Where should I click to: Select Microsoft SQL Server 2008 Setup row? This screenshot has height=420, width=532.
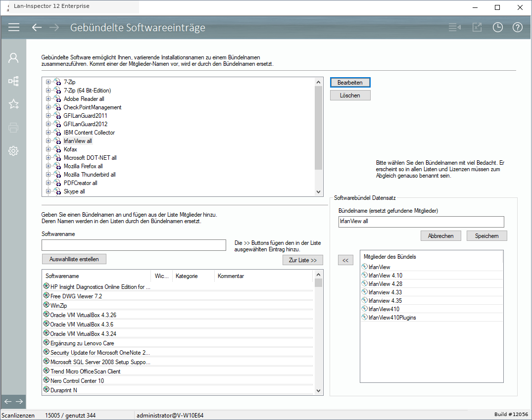178,362
